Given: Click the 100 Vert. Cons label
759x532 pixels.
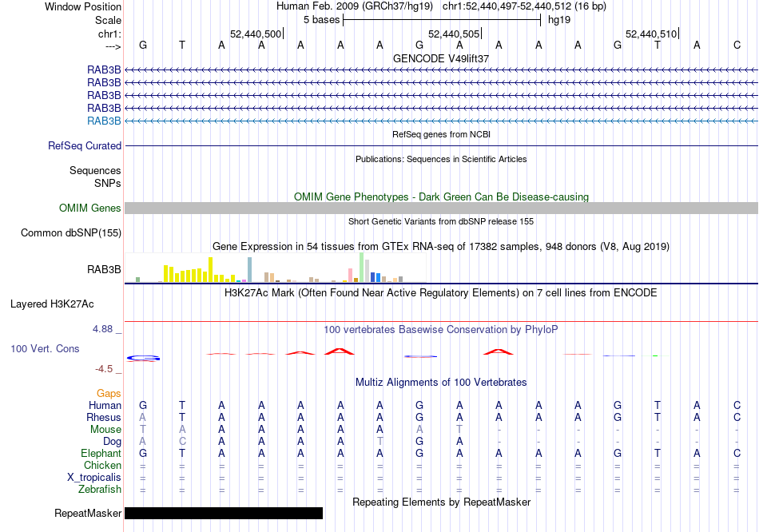Looking at the screenshot, I should (45, 348).
